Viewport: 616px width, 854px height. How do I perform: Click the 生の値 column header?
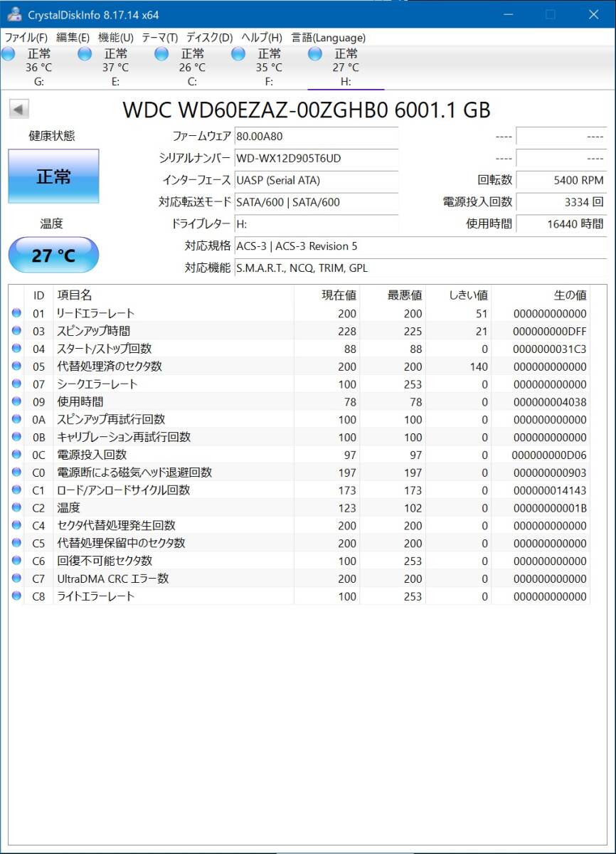point(541,295)
